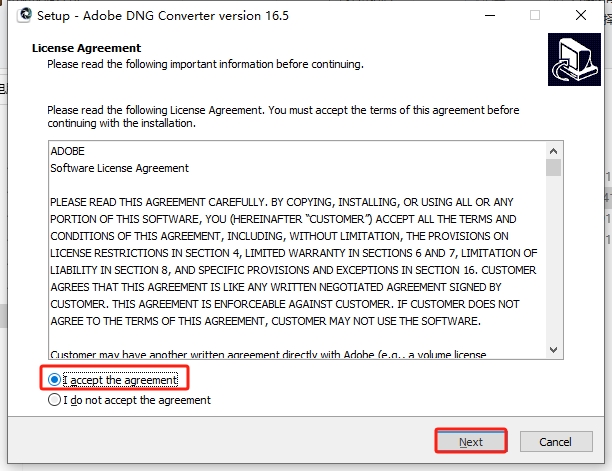Click the setup window title text

pos(163,16)
